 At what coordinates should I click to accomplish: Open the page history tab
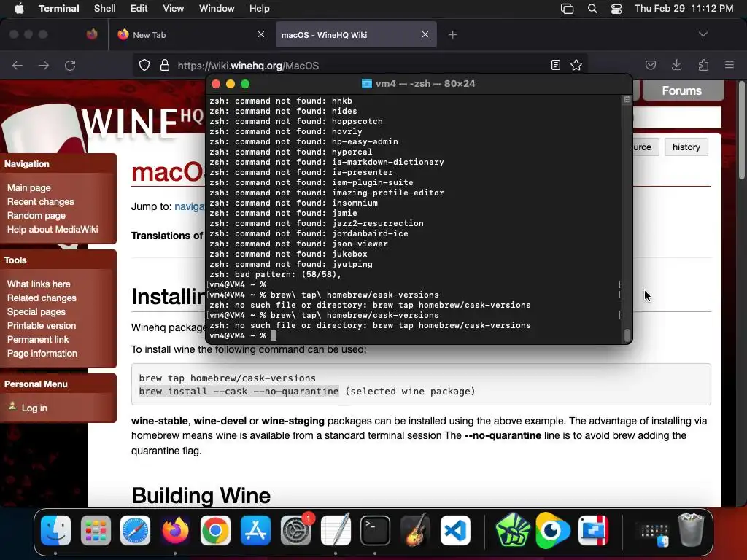(686, 147)
